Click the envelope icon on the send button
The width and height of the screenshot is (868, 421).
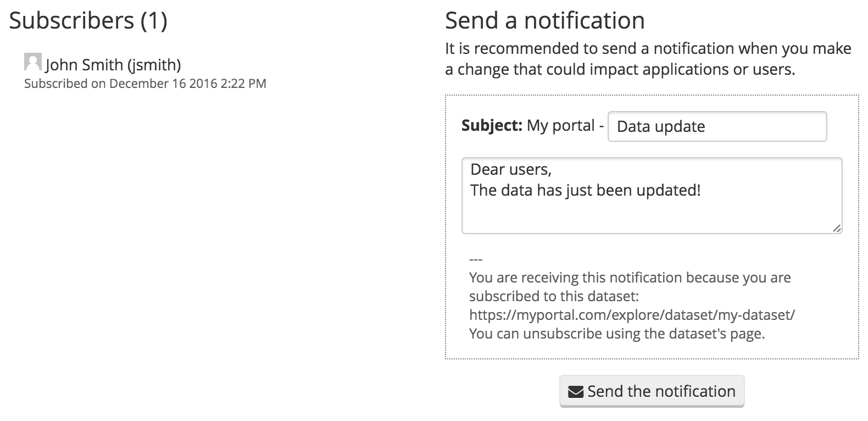575,392
